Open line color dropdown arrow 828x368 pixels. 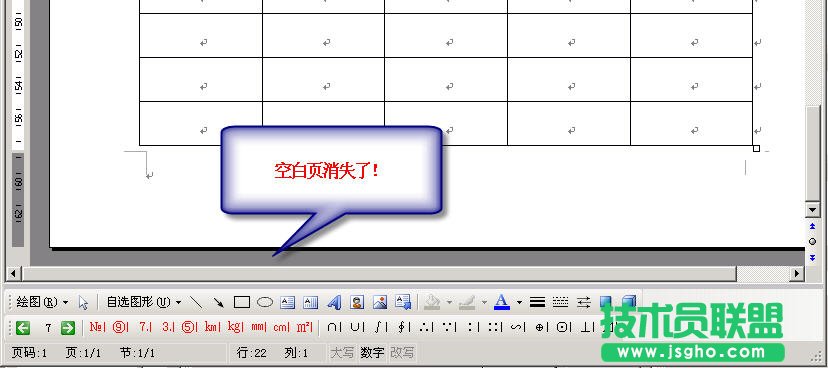click(484, 303)
